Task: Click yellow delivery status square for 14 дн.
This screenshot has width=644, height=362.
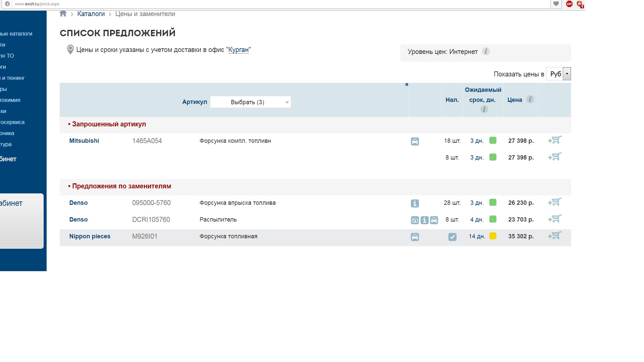Action: [x=493, y=236]
